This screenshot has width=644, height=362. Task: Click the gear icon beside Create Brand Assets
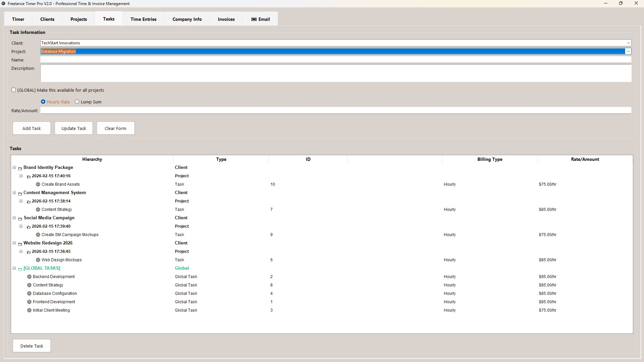click(37, 184)
